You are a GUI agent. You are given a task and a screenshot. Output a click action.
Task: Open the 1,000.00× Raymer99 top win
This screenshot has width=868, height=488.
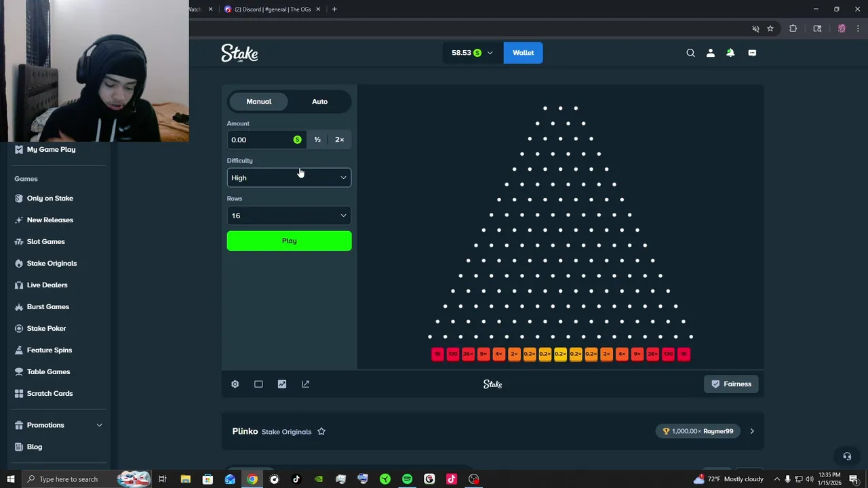(x=698, y=431)
